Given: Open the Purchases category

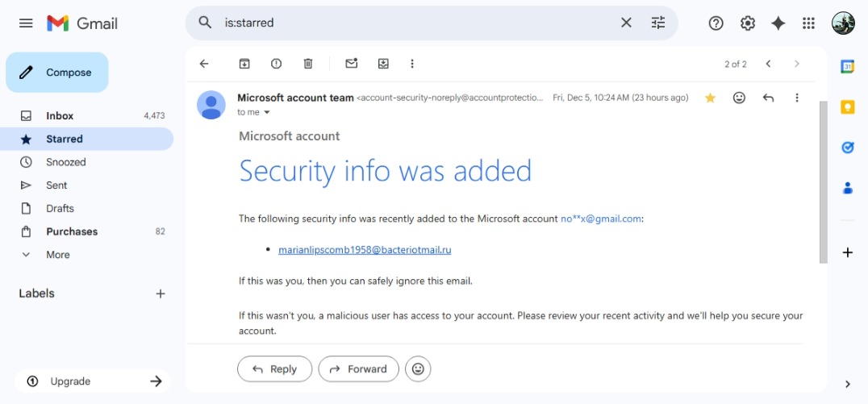Looking at the screenshot, I should (87, 232).
